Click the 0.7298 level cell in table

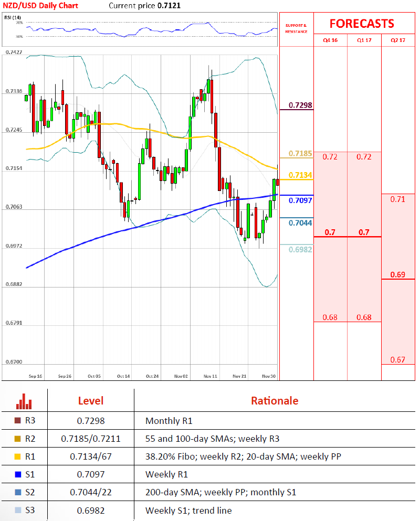click(x=91, y=421)
